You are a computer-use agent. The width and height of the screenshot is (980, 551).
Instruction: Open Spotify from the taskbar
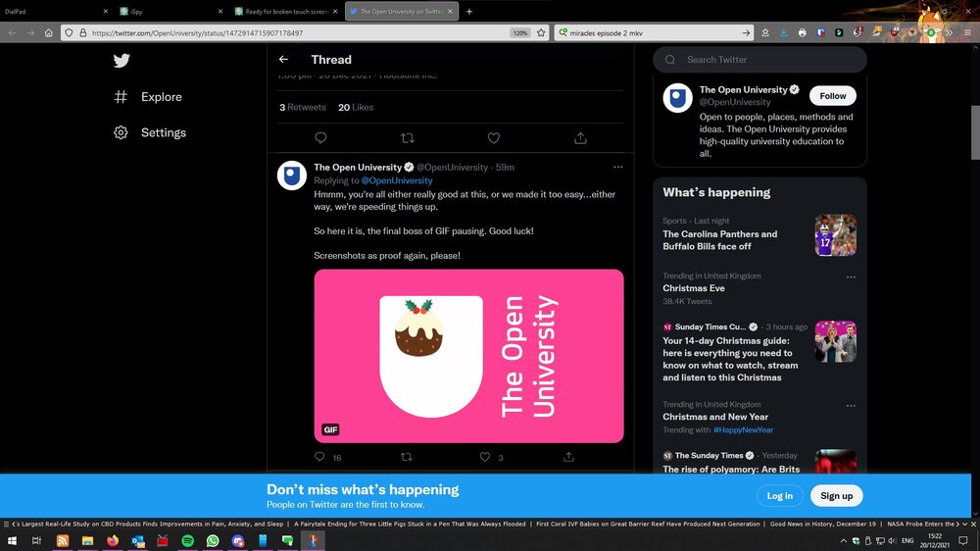pyautogui.click(x=187, y=541)
